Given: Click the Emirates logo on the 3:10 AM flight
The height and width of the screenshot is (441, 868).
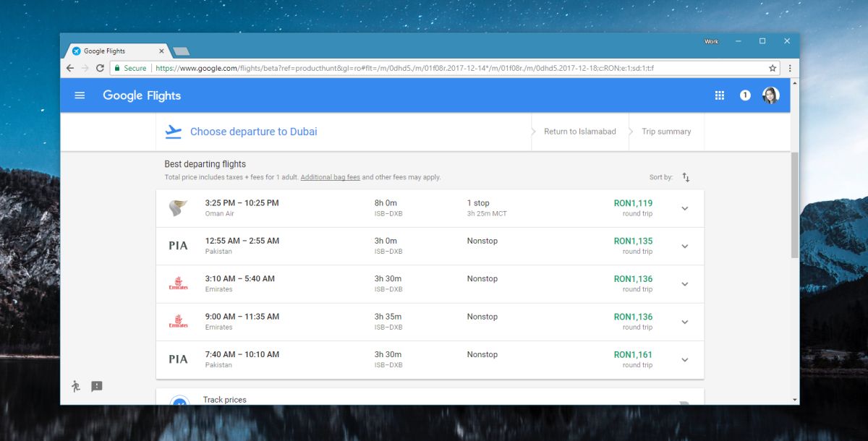Looking at the screenshot, I should click(x=178, y=283).
